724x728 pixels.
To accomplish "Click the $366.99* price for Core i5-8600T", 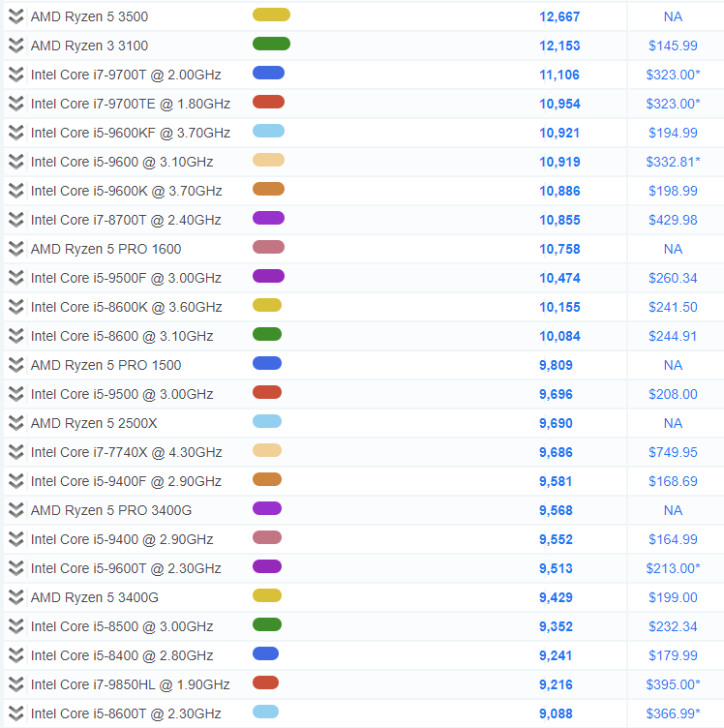I will coord(673,713).
